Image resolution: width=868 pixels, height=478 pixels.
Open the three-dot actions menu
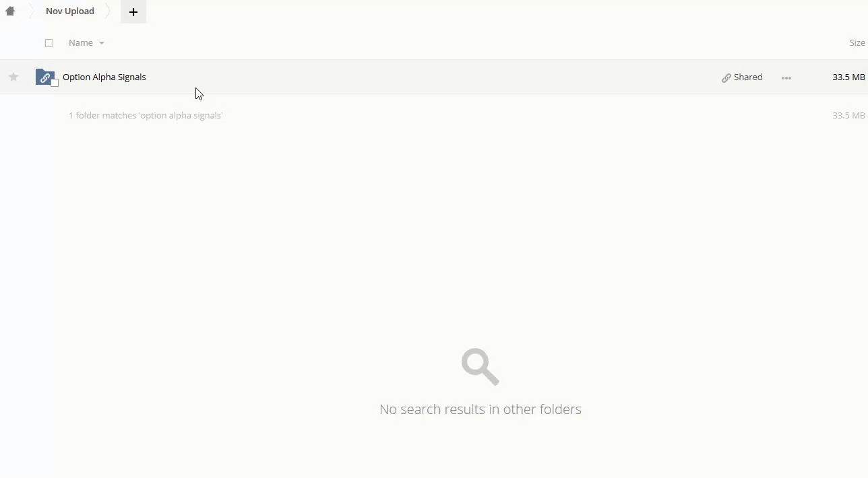[786, 77]
